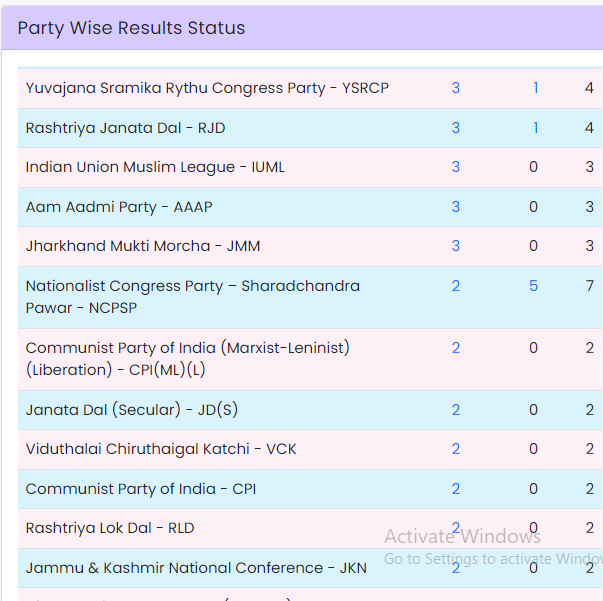Open Jammu & Kashmir National Conference won link
Viewport: 603px width, 601px height.
[x=456, y=568]
